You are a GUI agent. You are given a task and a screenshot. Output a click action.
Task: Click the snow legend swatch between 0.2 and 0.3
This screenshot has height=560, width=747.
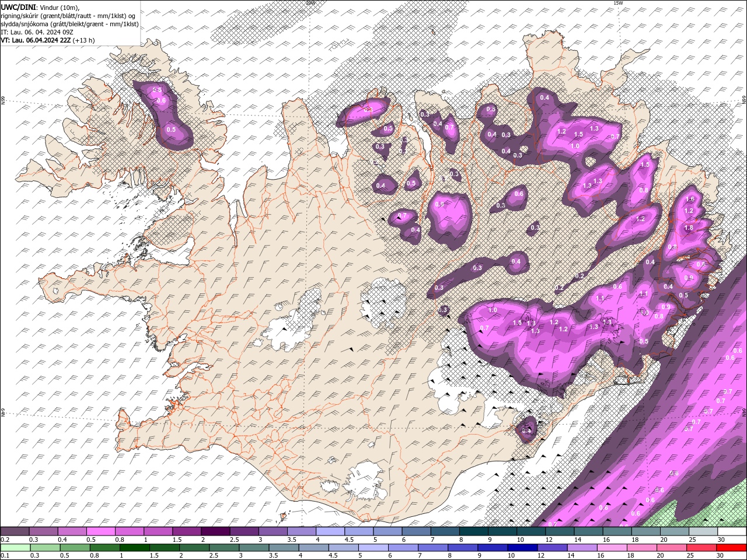15,531
